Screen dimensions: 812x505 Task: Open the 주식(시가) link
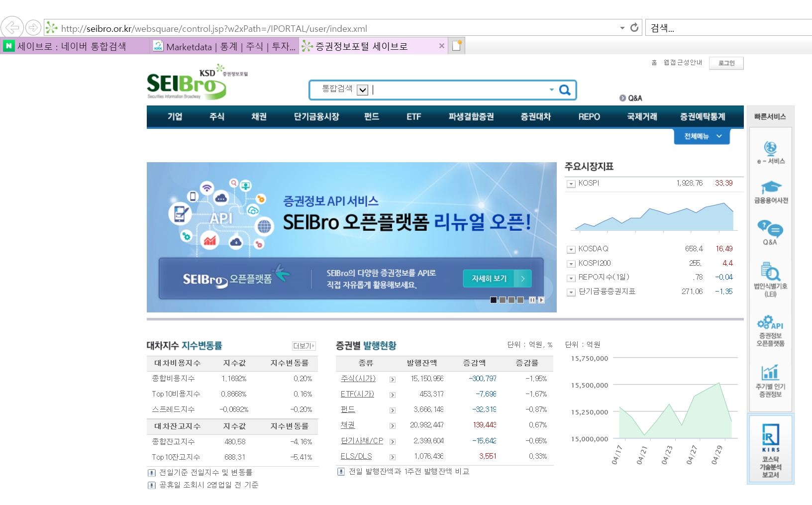click(x=358, y=379)
